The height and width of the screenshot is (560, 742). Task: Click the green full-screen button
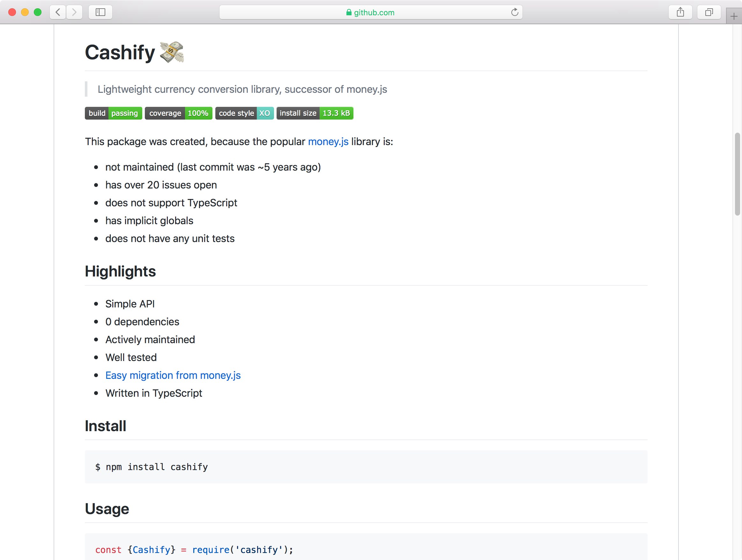38,12
